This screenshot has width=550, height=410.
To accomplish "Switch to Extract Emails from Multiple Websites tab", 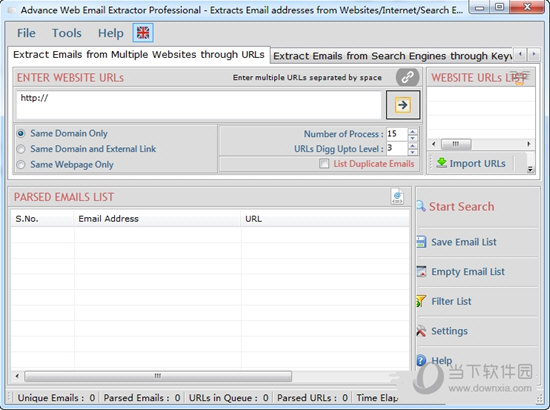I will pyautogui.click(x=139, y=55).
